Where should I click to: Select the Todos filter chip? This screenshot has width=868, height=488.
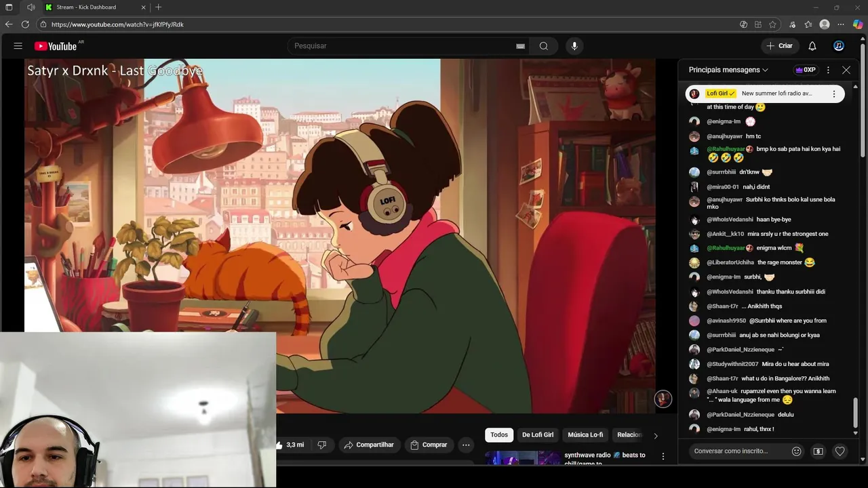pos(499,435)
